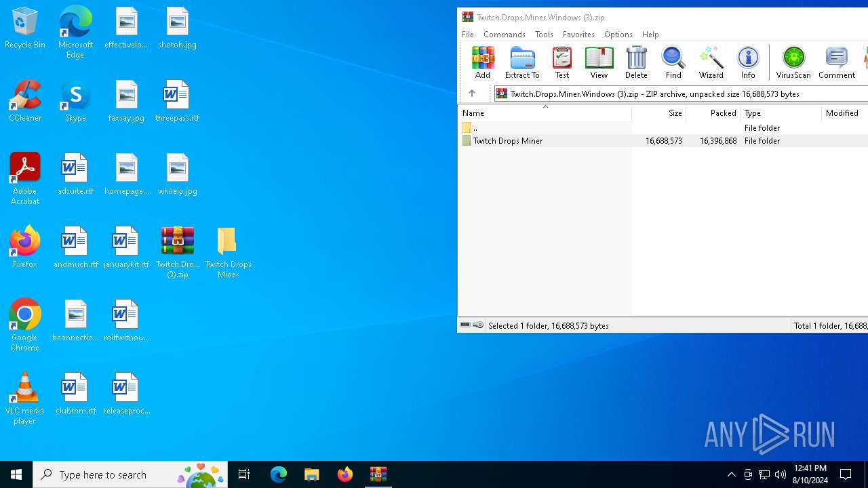This screenshot has height=488, width=868.
Task: Select the Twitch.Dro...(3).zip desktop file
Action: coord(178,252)
